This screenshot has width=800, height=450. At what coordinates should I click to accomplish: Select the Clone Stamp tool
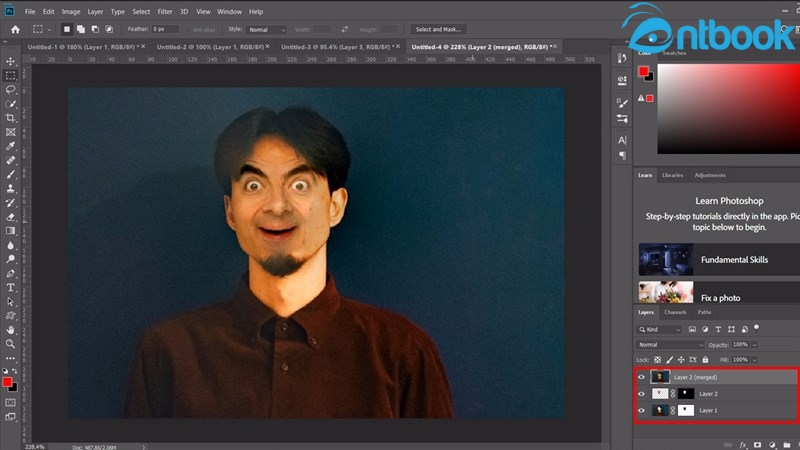(x=10, y=188)
